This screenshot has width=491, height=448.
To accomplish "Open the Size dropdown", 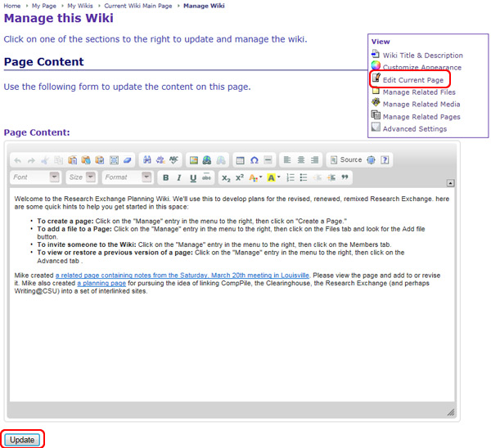I will [81, 177].
